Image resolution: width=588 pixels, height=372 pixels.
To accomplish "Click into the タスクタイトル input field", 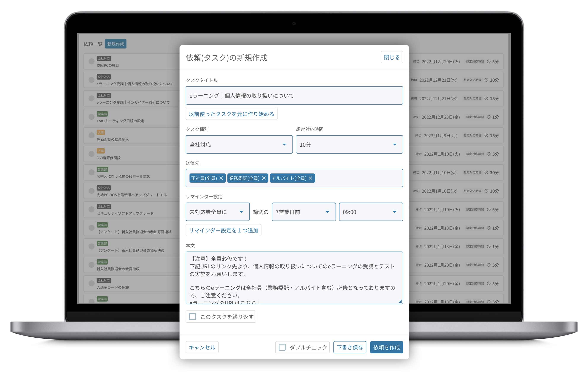I will (x=294, y=96).
